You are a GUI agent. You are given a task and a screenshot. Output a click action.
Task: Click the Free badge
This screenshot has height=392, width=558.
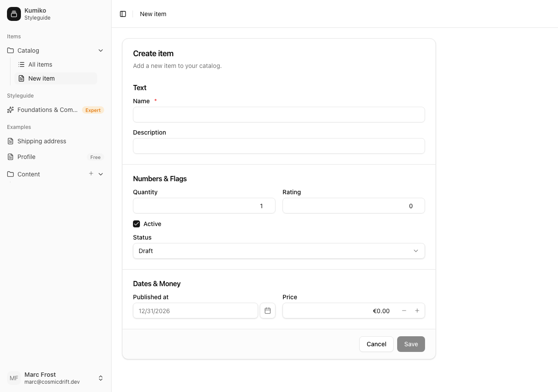95,157
